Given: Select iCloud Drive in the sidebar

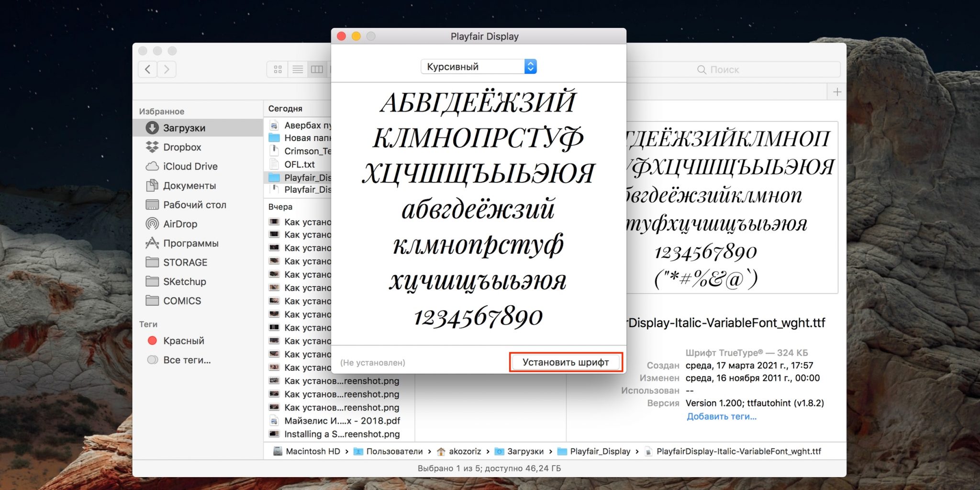Looking at the screenshot, I should pyautogui.click(x=198, y=166).
